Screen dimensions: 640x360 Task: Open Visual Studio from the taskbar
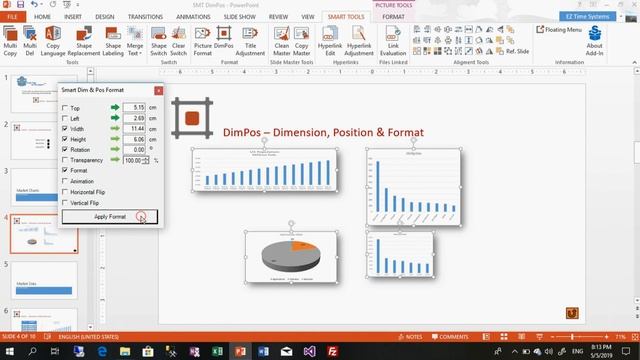[x=309, y=351]
